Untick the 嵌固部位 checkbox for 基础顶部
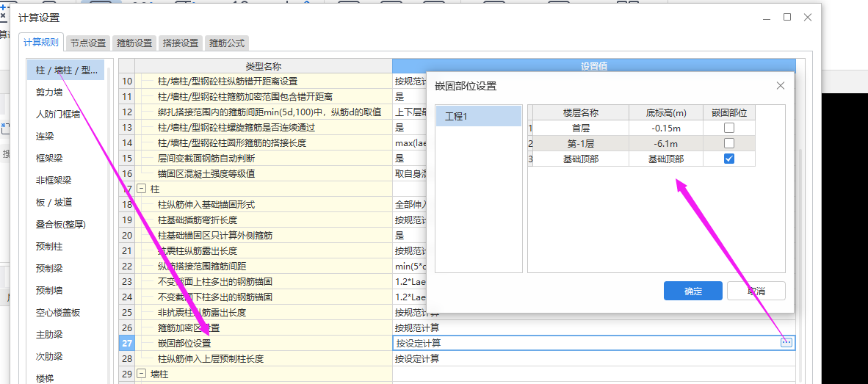 point(729,159)
